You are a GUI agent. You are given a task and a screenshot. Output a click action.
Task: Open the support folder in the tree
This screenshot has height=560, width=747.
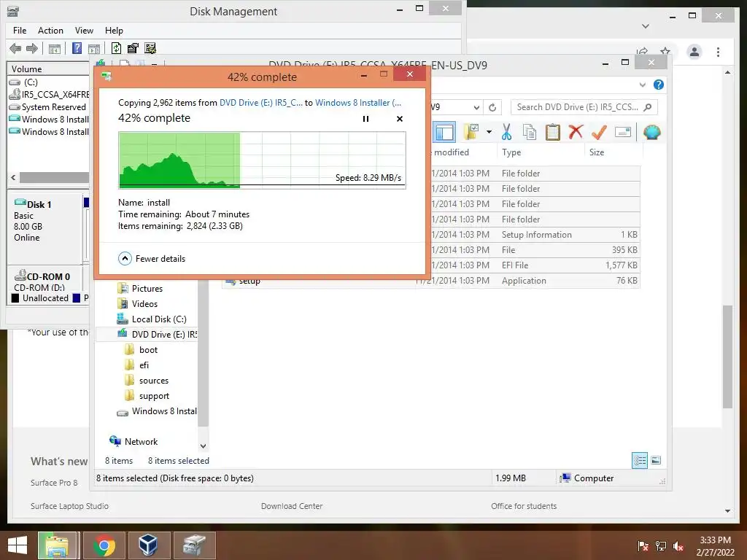click(154, 396)
